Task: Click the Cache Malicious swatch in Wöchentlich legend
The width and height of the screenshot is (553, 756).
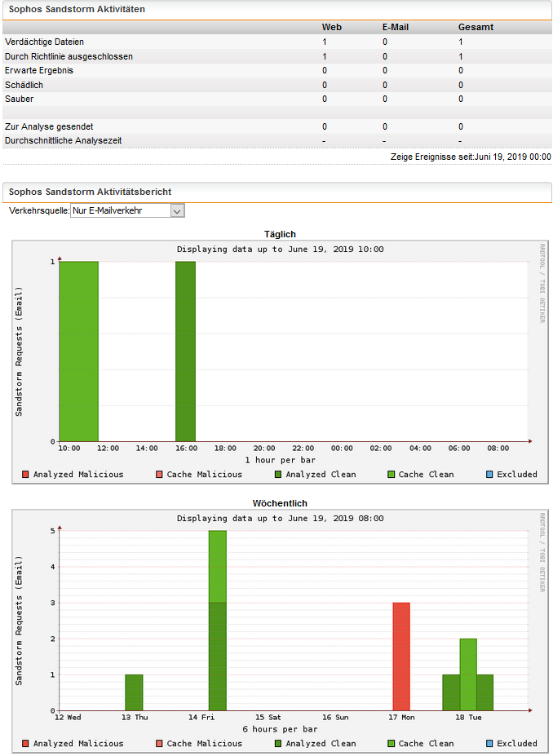Action: (159, 744)
